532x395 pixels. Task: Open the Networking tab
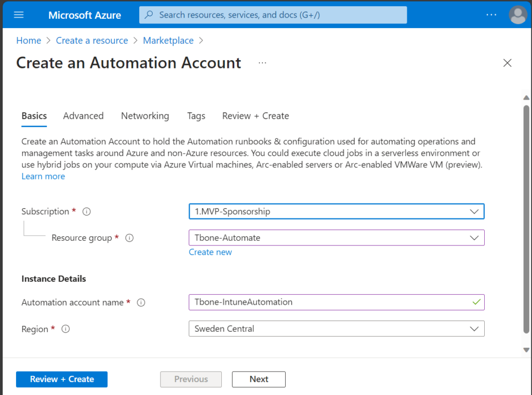[145, 116]
